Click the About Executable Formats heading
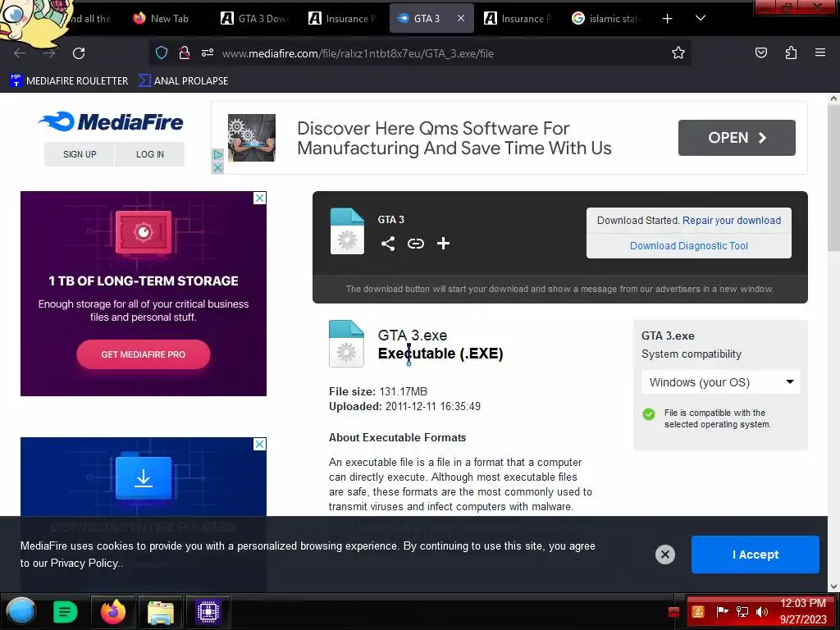This screenshot has height=630, width=840. 397,438
